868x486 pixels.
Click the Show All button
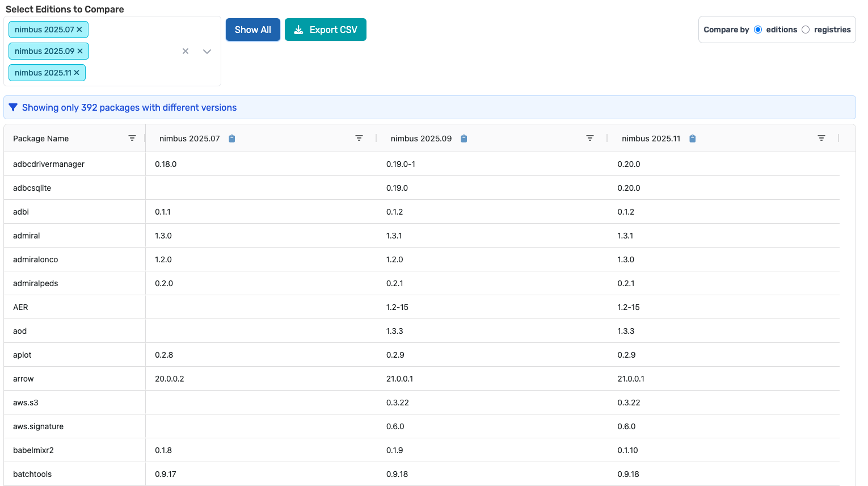pyautogui.click(x=252, y=30)
